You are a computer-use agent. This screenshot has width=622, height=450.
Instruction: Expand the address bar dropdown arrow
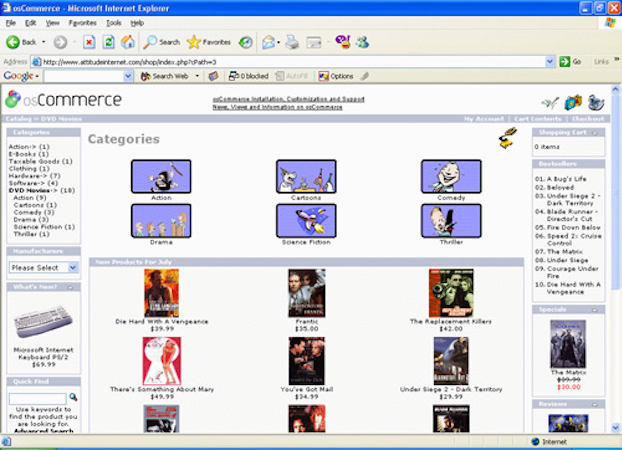(x=549, y=62)
